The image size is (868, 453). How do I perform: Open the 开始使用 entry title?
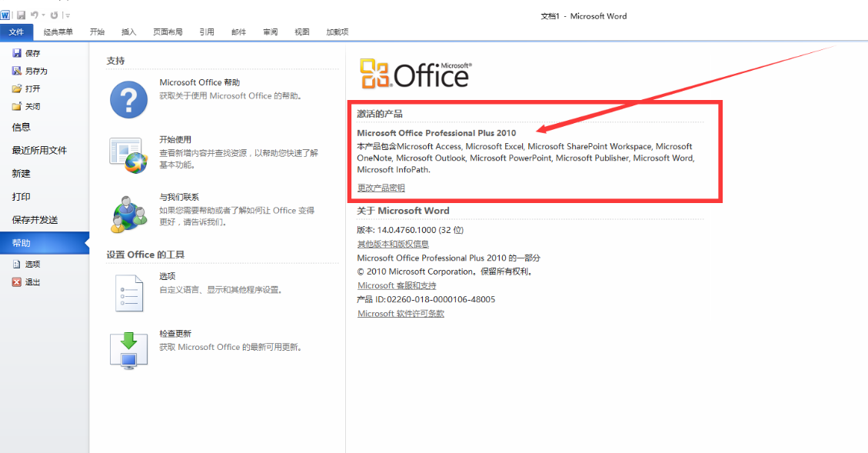[175, 139]
